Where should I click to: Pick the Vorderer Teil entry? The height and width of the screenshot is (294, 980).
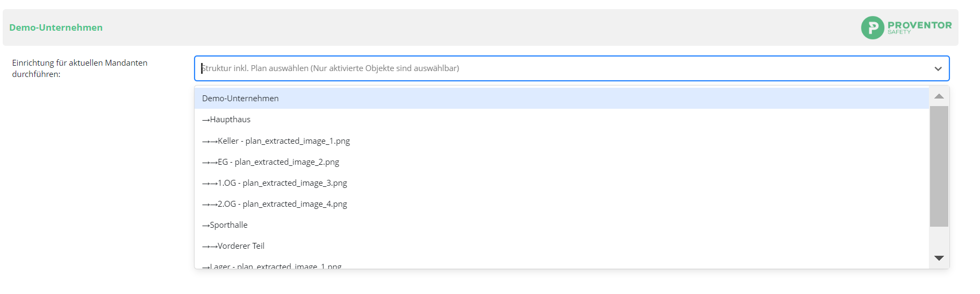point(562,246)
